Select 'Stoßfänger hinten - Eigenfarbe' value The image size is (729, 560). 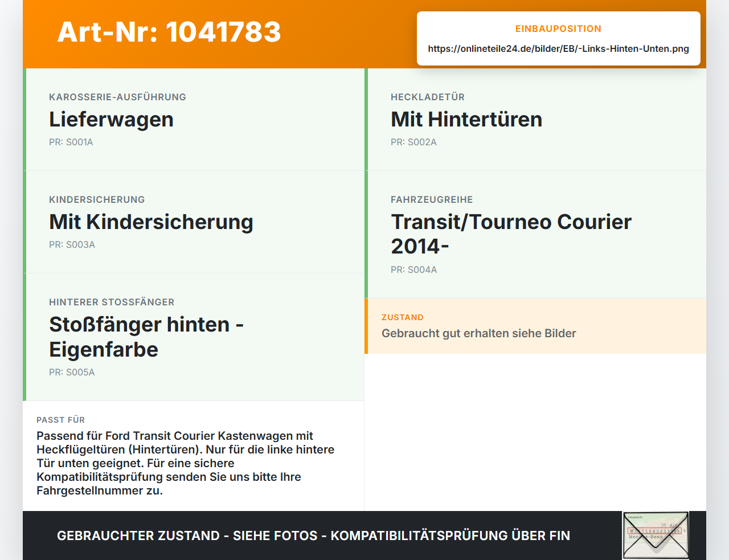pos(146,337)
